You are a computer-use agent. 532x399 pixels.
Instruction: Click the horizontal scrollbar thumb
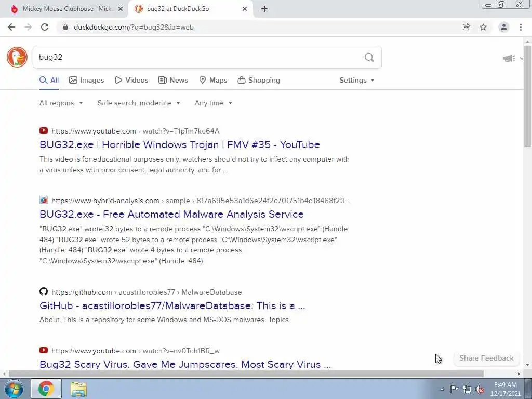(246, 374)
